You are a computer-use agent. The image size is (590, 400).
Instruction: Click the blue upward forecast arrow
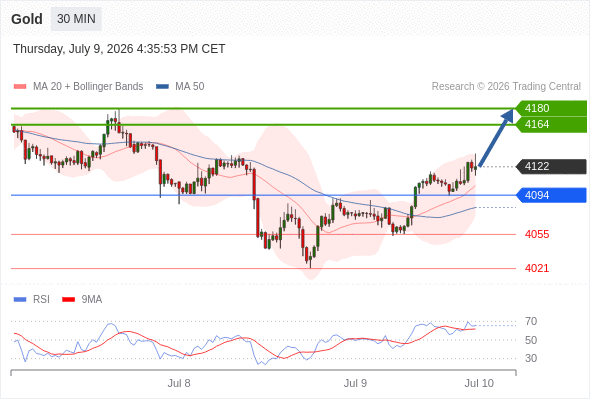(496, 137)
